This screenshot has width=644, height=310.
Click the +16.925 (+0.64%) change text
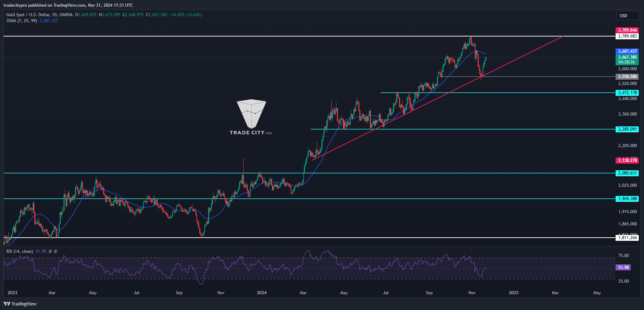click(x=186, y=15)
